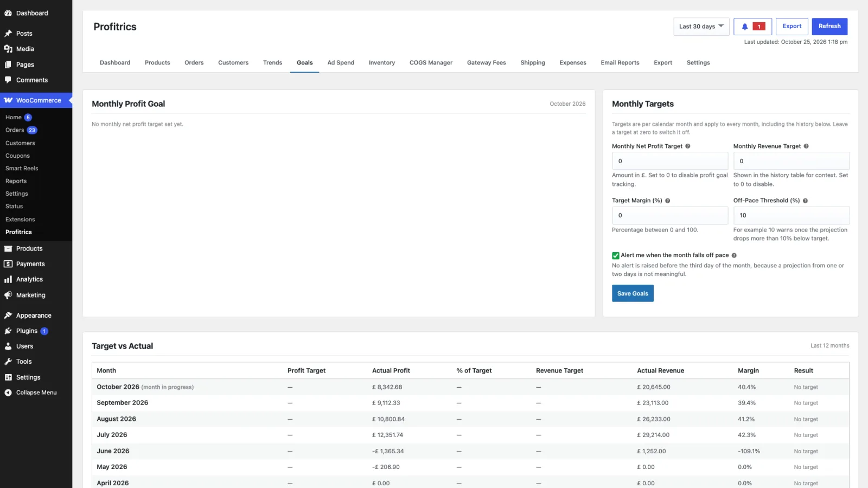This screenshot has width=868, height=488.
Task: Click the Posts pin icon
Action: 8,34
